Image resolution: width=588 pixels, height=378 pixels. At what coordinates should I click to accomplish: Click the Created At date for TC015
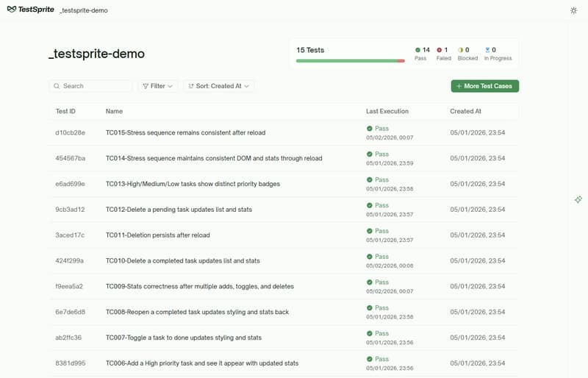point(477,132)
